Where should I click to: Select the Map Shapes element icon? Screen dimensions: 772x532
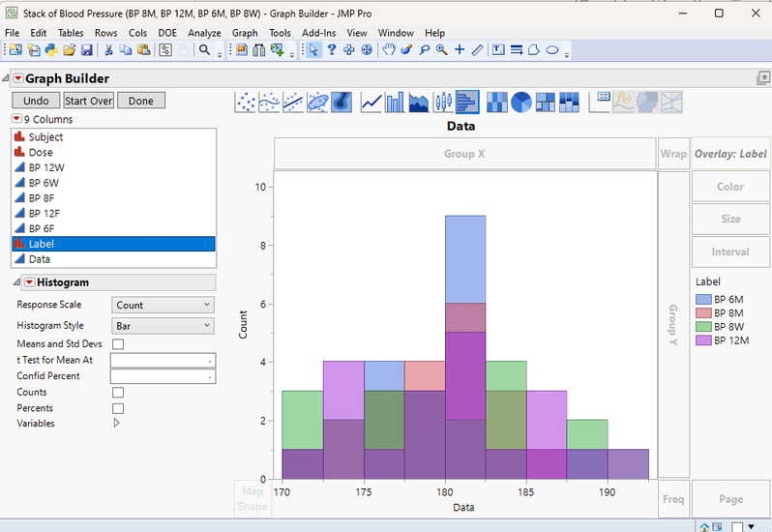tap(647, 103)
